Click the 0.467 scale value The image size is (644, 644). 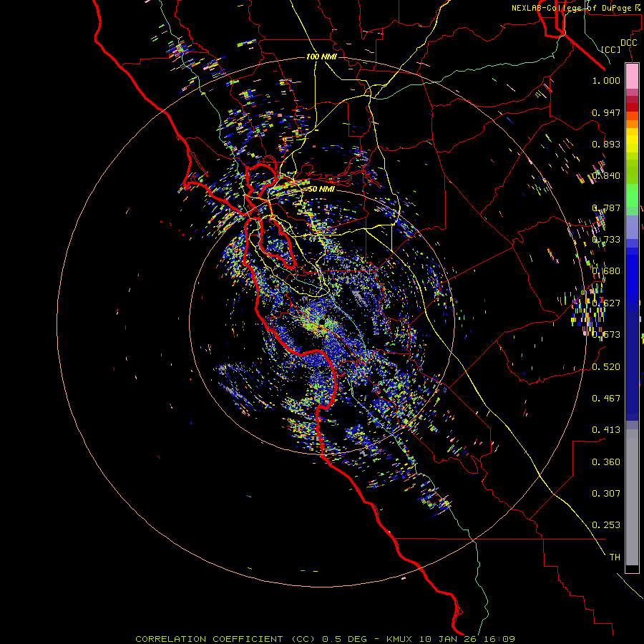coord(606,399)
